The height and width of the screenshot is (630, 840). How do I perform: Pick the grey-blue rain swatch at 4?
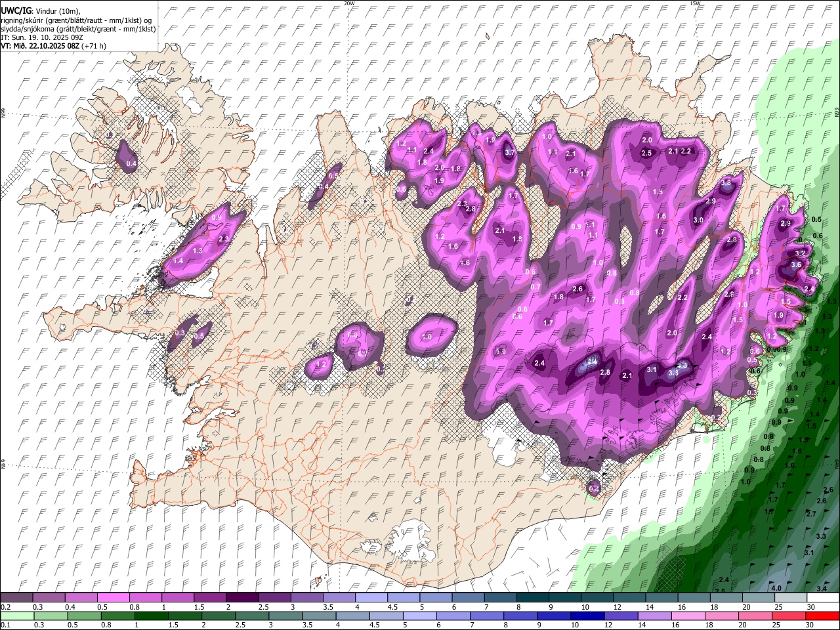click(351, 616)
